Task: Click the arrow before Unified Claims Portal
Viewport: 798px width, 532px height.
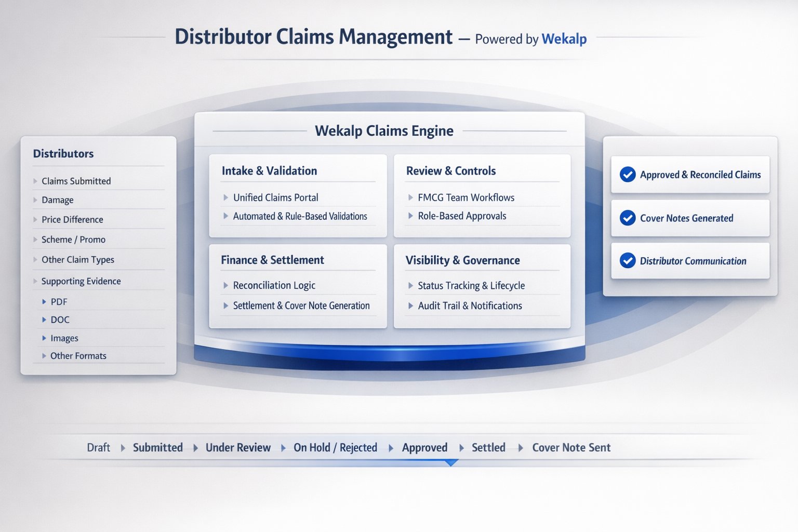Action: click(225, 197)
